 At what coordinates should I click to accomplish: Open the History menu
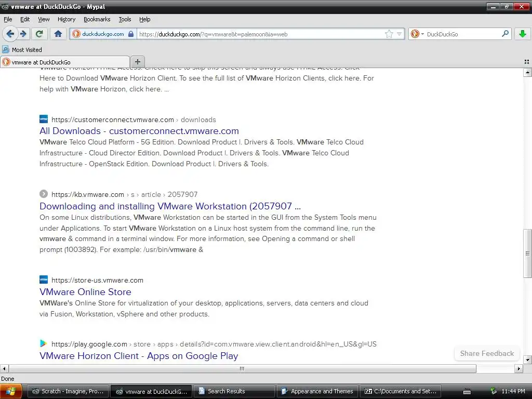66,19
